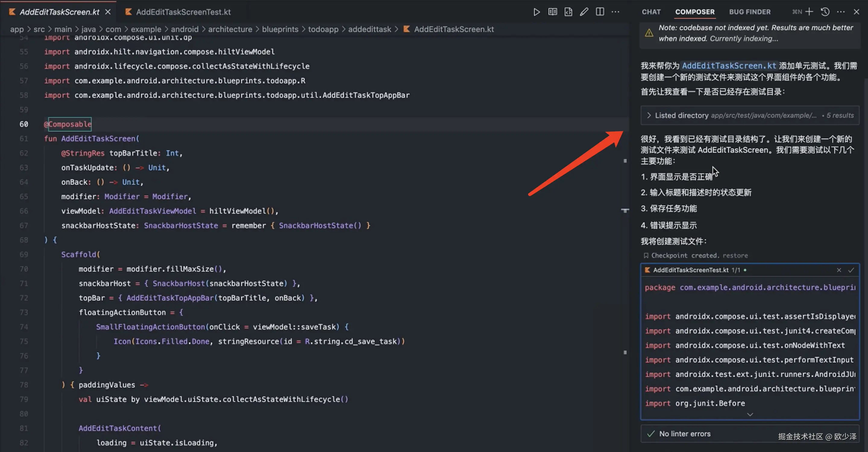Click blueprints folder in breadcrumb path
The image size is (868, 452).
pos(280,29)
